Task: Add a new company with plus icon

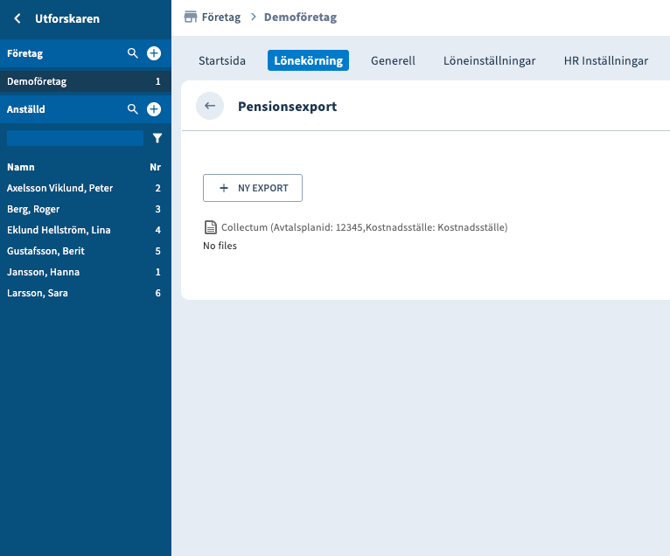Action: point(154,53)
